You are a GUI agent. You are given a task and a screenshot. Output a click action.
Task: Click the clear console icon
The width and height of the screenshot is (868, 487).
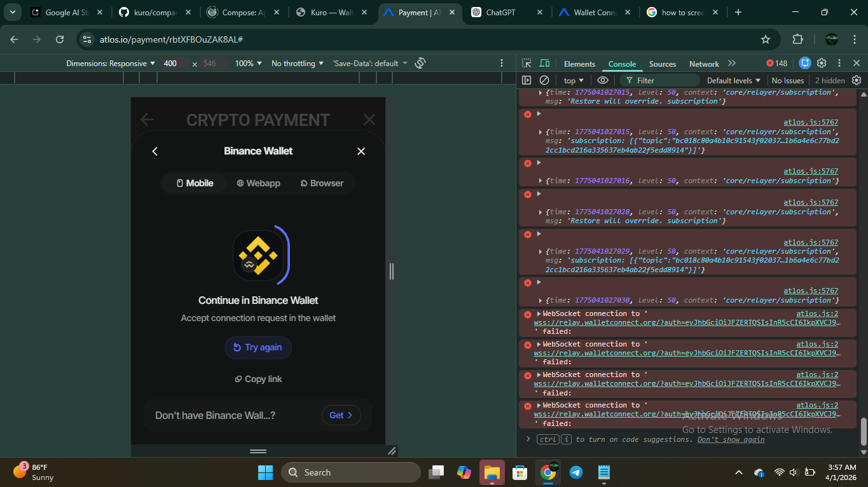click(x=544, y=80)
